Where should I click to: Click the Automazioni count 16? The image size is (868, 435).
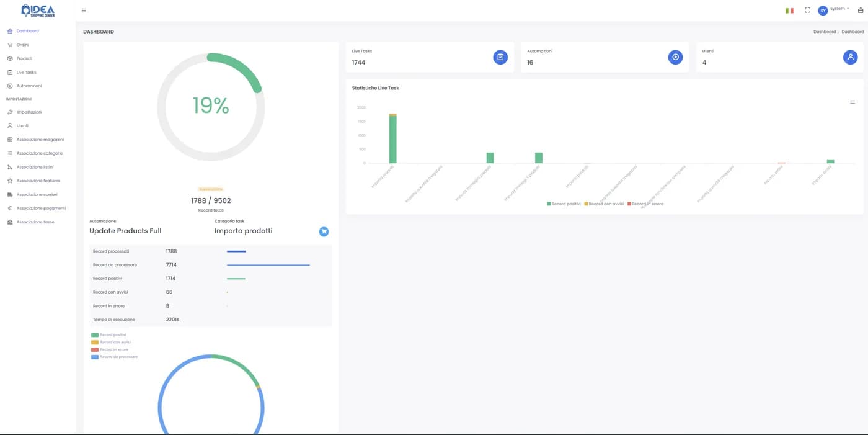(x=530, y=63)
